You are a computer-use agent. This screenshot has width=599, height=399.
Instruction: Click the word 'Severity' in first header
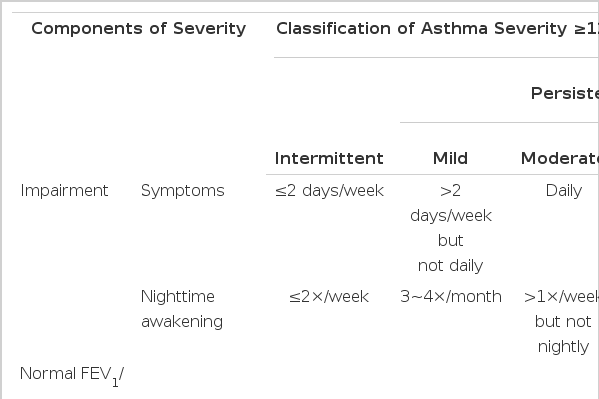(x=209, y=29)
